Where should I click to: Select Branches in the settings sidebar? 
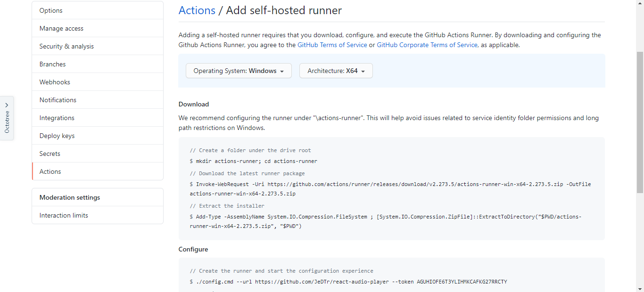click(52, 64)
